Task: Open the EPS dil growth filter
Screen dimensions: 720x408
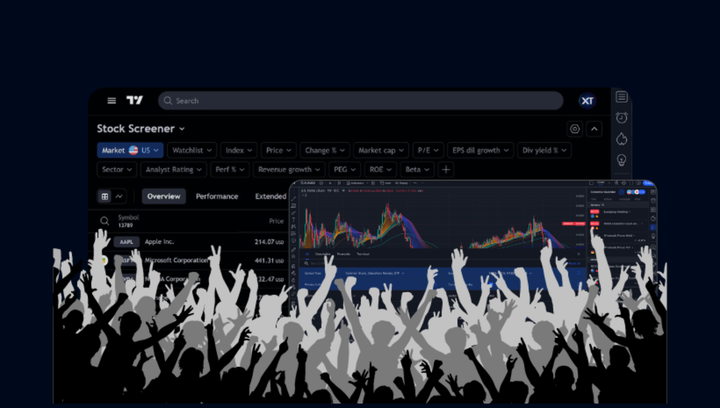Action: pyautogui.click(x=480, y=150)
